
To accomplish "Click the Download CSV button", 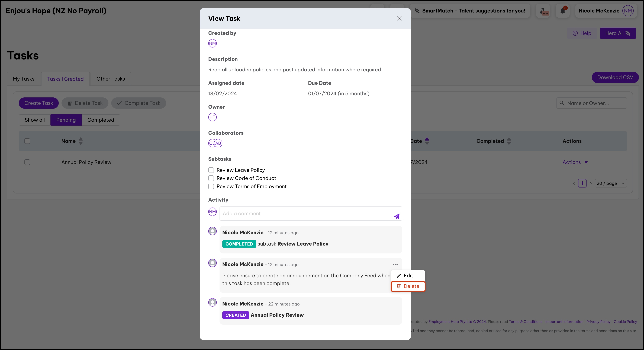I will tap(615, 78).
